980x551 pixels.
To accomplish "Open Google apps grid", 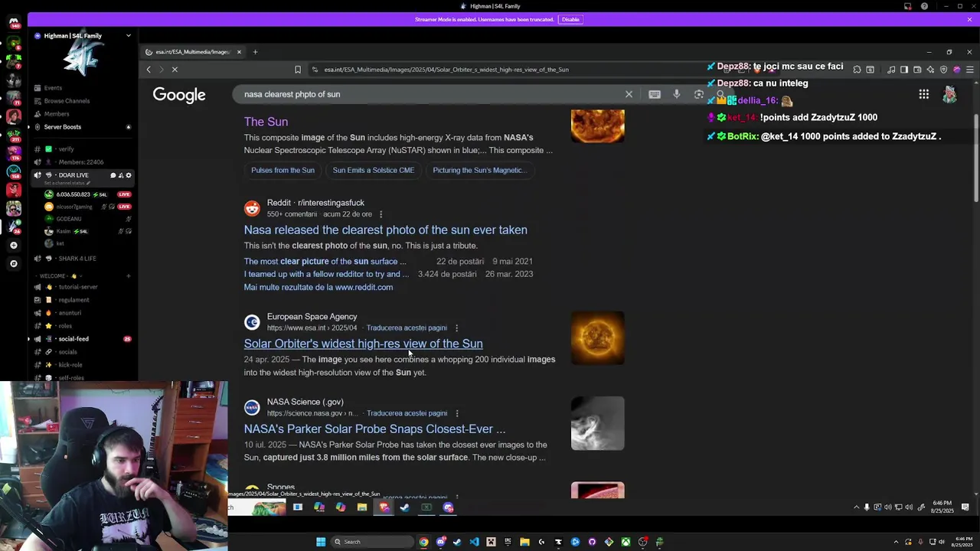I will tap(924, 94).
